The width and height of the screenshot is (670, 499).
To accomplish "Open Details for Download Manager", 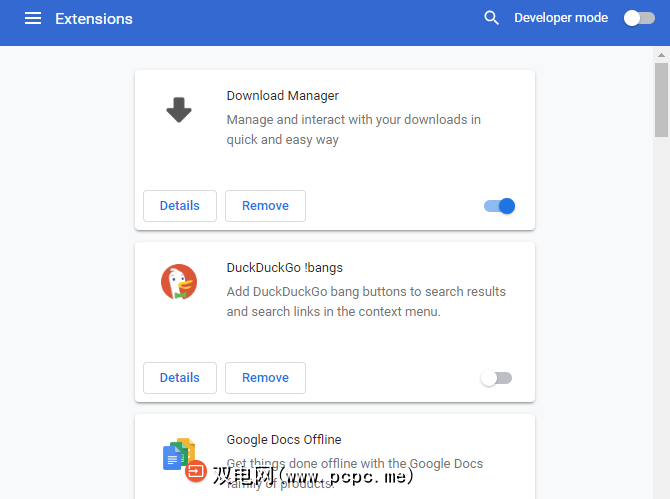I will [x=180, y=206].
